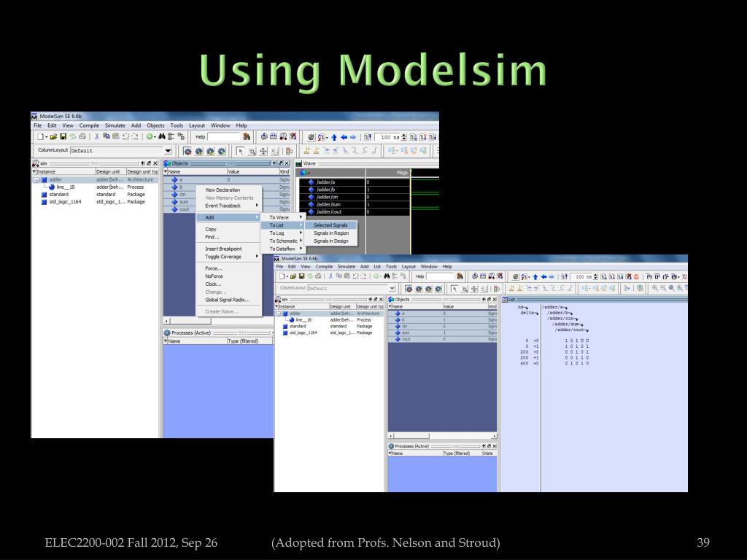This screenshot has width=747, height=560.
Task: Click Global Signal Radix... in context menu
Action: coord(227,300)
